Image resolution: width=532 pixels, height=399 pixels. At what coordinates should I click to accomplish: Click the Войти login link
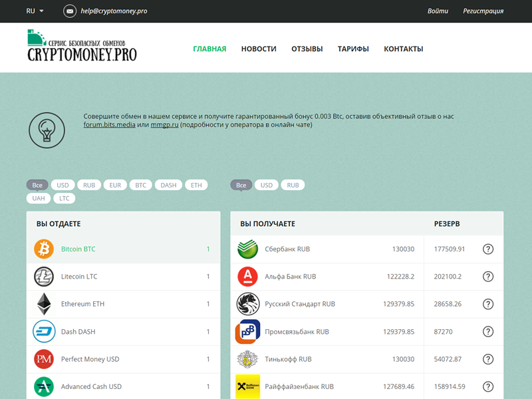438,11
